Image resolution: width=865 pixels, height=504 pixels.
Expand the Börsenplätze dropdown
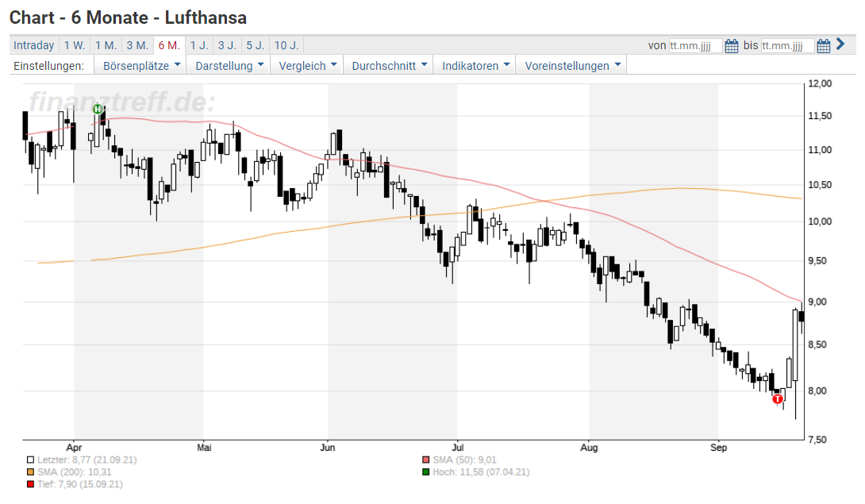click(141, 66)
